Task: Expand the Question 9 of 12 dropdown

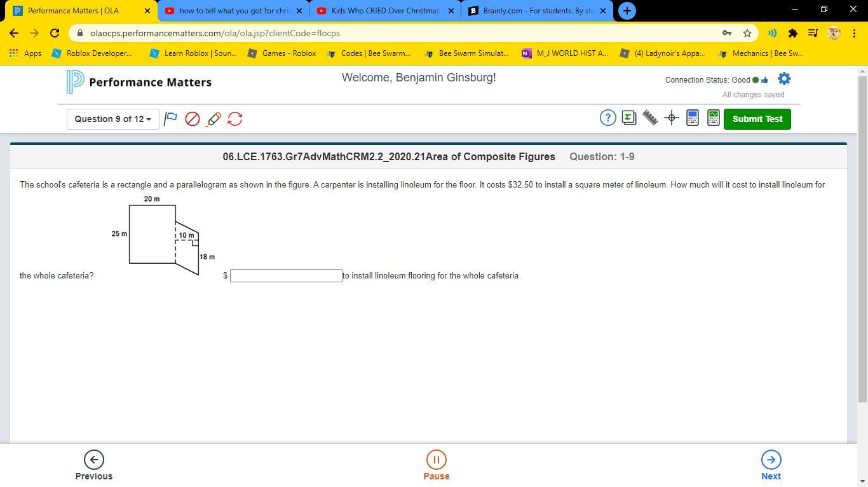Action: point(112,119)
